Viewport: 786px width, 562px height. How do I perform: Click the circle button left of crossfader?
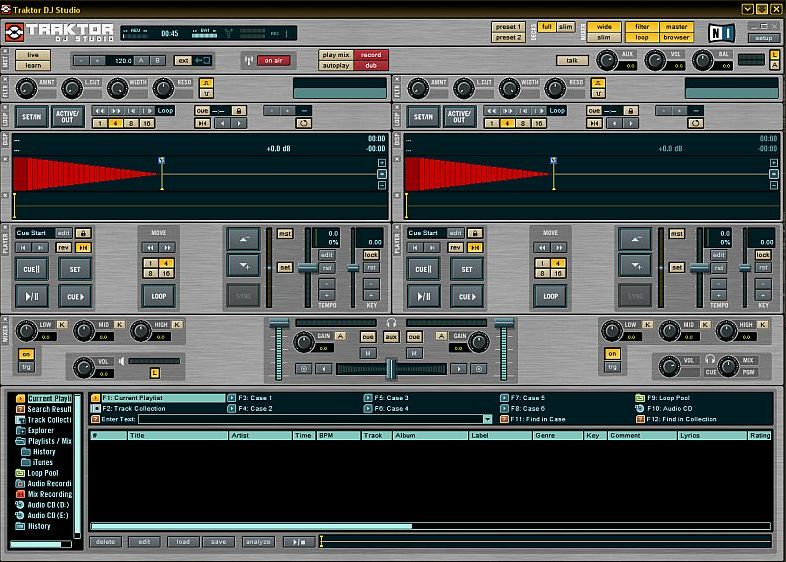[303, 369]
